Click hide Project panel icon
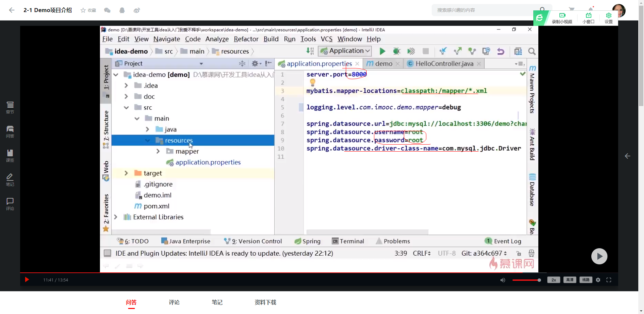The image size is (644, 314). coord(268,63)
